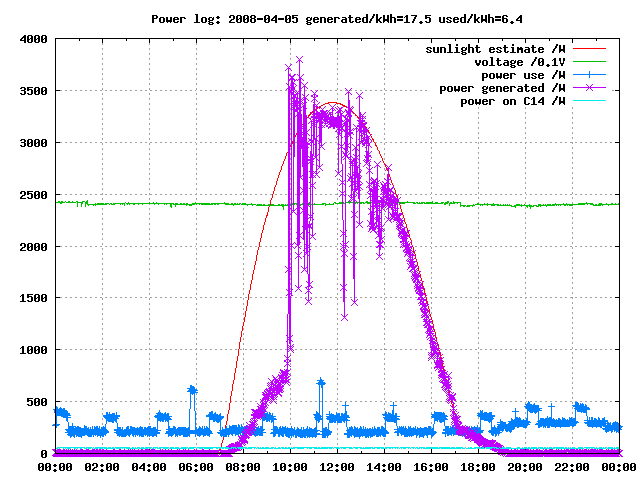The height and width of the screenshot is (480, 640).
Task: Click the y-axis label 3000
Action: point(33,143)
